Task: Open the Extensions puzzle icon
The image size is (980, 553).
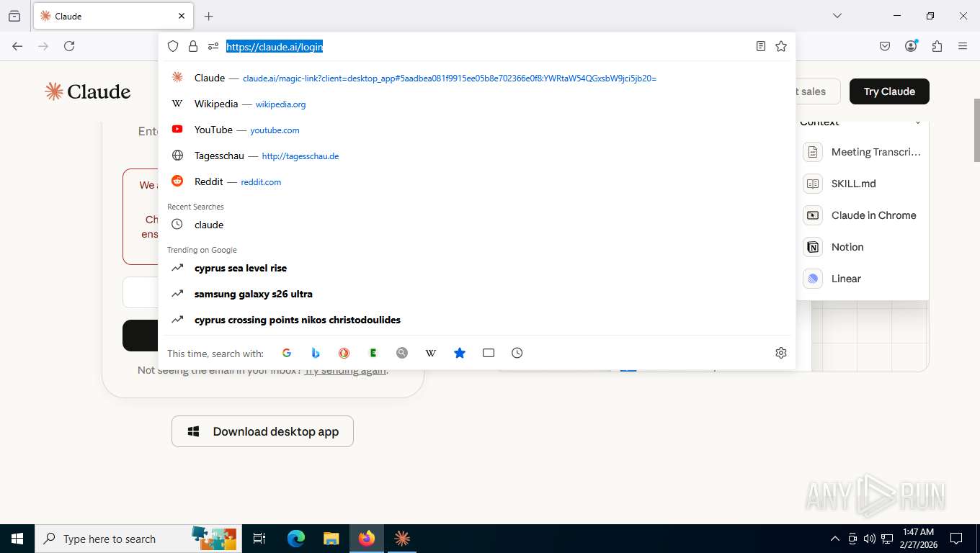Action: click(937, 46)
